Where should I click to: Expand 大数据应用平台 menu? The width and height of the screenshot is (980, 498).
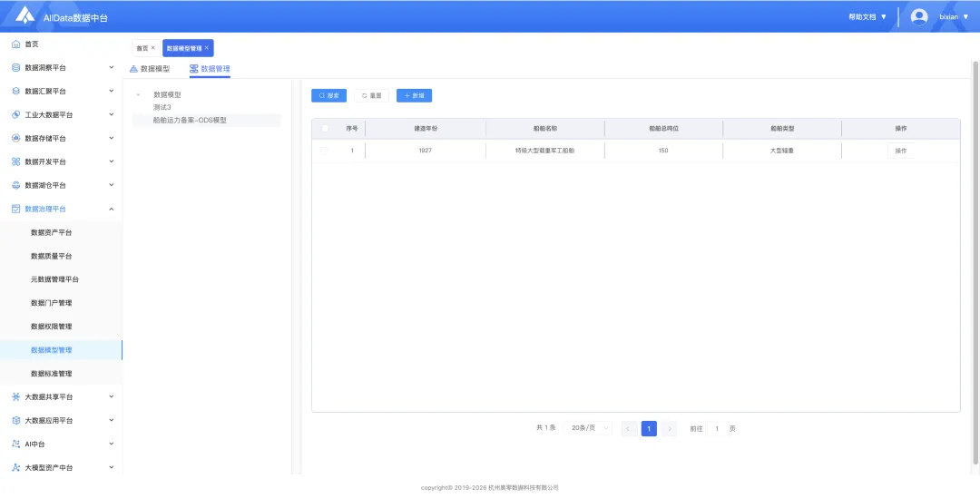tap(112, 421)
